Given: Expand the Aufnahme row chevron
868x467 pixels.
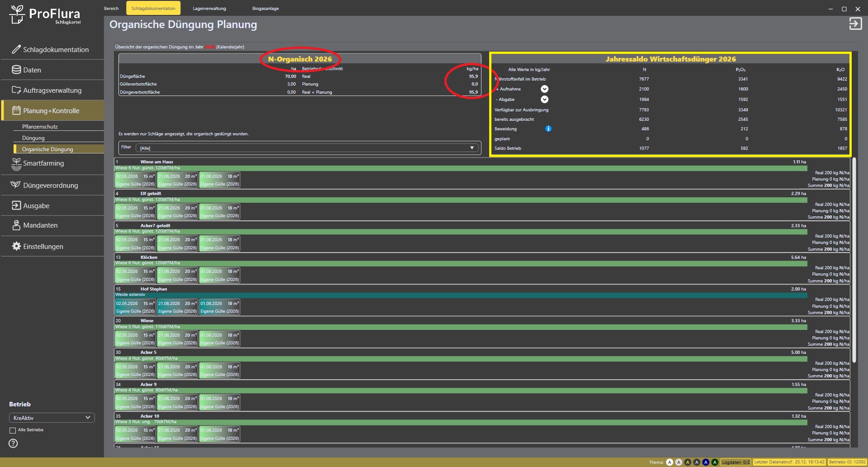Looking at the screenshot, I should coord(545,89).
